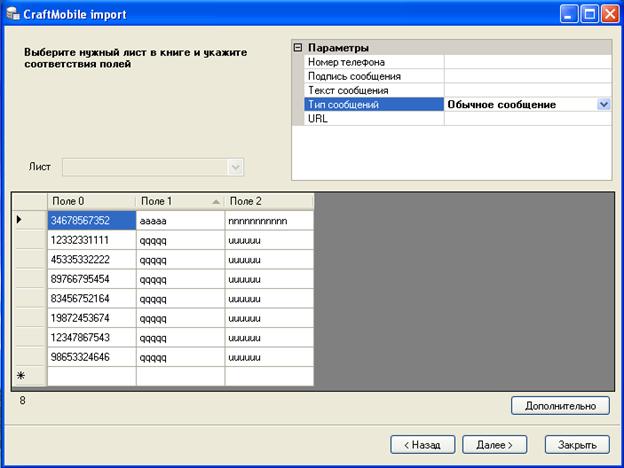The width and height of the screenshot is (624, 468).
Task: Proceed with the Далее button
Action: pos(495,445)
